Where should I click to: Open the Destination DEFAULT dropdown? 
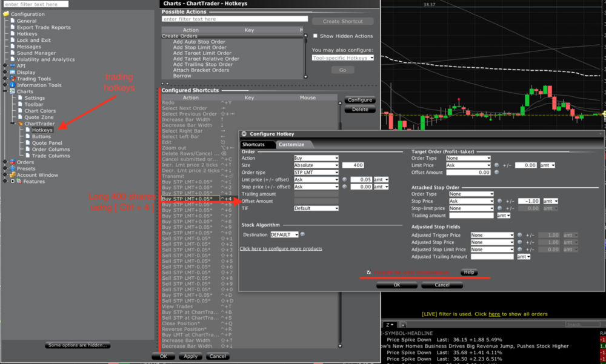[284, 234]
